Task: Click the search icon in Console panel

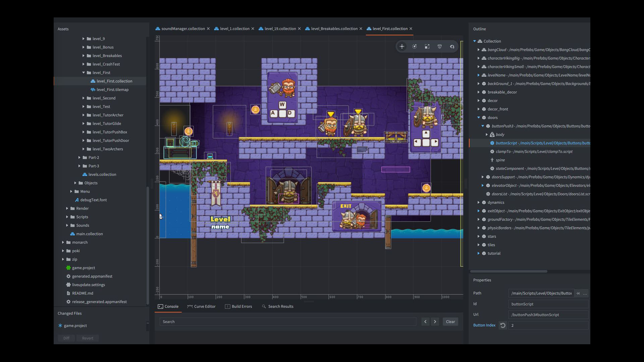Action: [264, 306]
